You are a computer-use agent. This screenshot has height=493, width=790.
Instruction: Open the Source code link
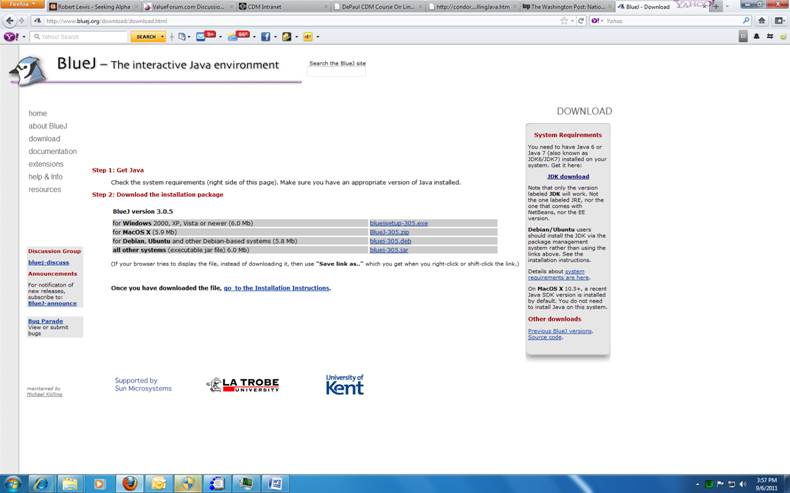pyautogui.click(x=544, y=337)
